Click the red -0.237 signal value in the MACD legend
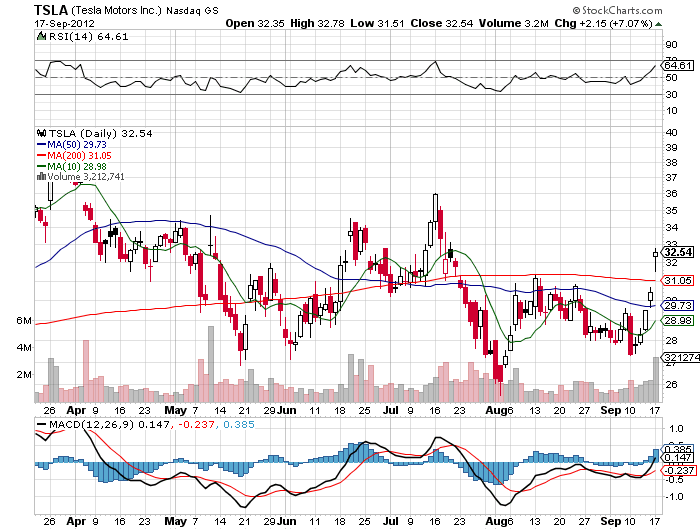The height and width of the screenshot is (530, 700). [x=196, y=424]
